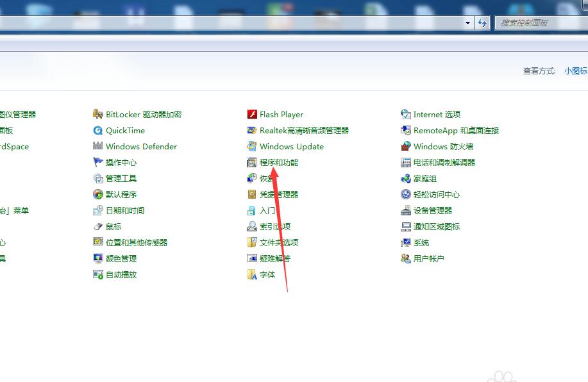Click the 颜色管理 monitor icon
Image resolution: width=588 pixels, height=382 pixels.
(x=98, y=258)
